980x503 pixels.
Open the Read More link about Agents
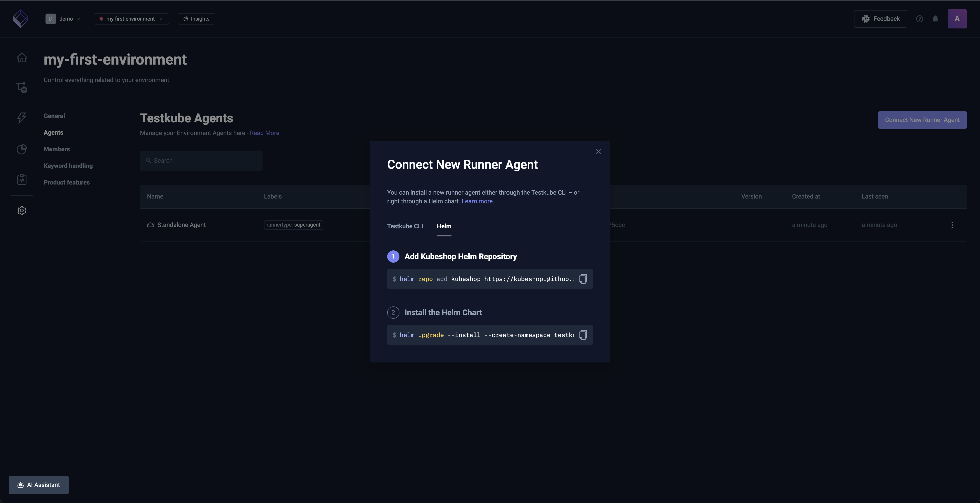[x=264, y=133]
